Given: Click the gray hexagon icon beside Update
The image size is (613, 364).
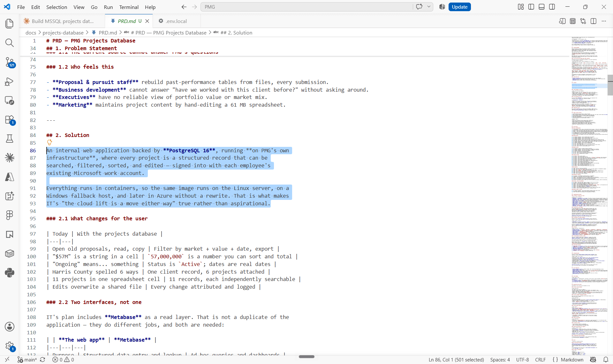Looking at the screenshot, I should 442,7.
